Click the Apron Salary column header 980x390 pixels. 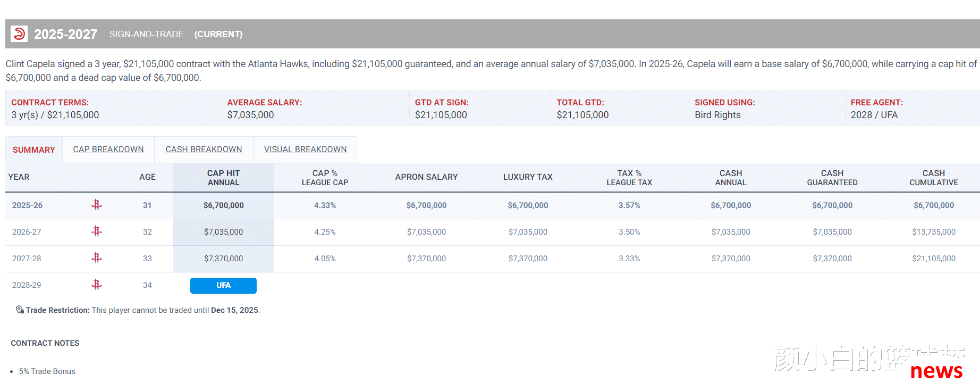click(x=426, y=177)
